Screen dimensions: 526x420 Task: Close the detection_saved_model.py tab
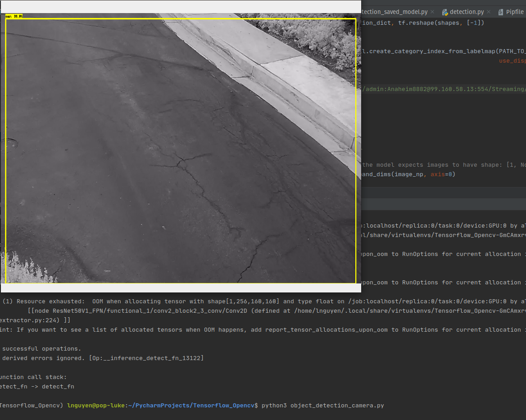coord(432,12)
